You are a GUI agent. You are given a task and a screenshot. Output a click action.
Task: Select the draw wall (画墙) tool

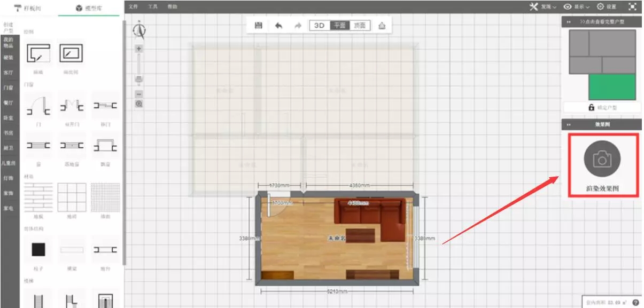coord(38,53)
